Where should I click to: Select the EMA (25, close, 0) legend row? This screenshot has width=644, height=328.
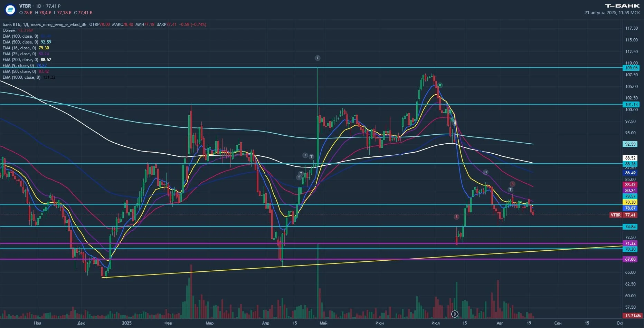point(26,54)
